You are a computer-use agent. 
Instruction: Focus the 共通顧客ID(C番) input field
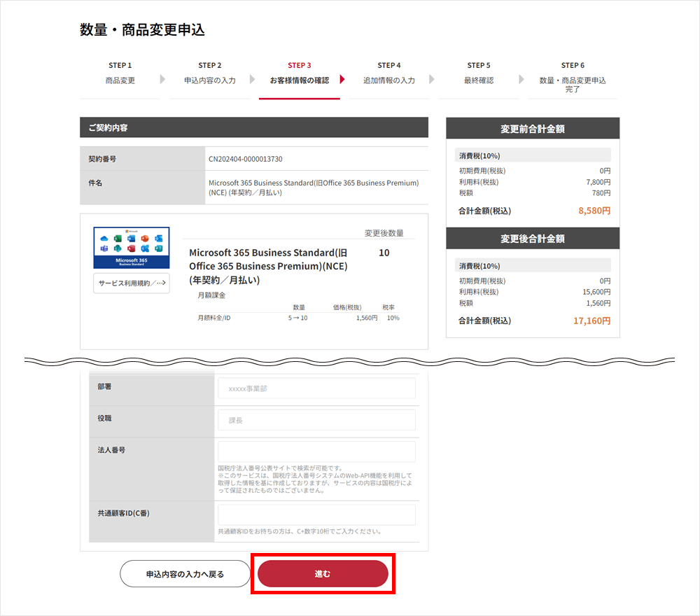point(316,515)
